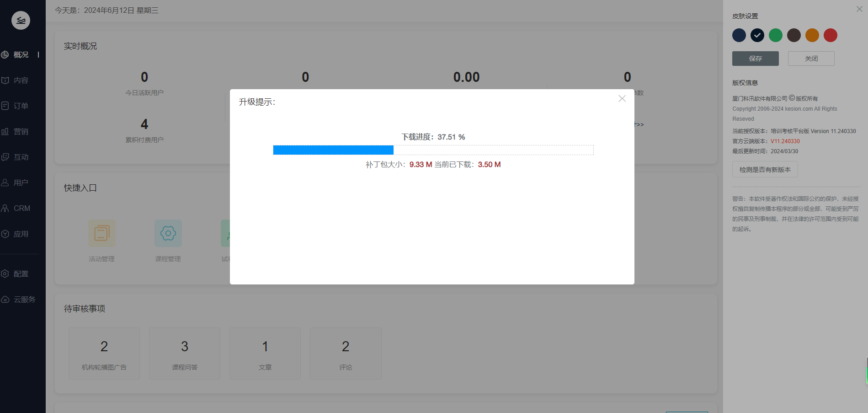Click the CRM sidebar icon
The width and height of the screenshot is (868, 413).
coord(5,208)
